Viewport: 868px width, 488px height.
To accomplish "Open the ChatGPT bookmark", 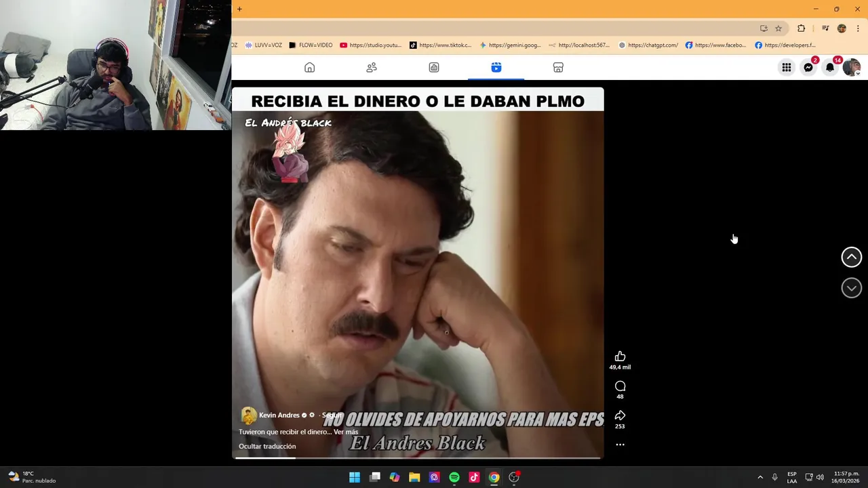I will point(648,45).
